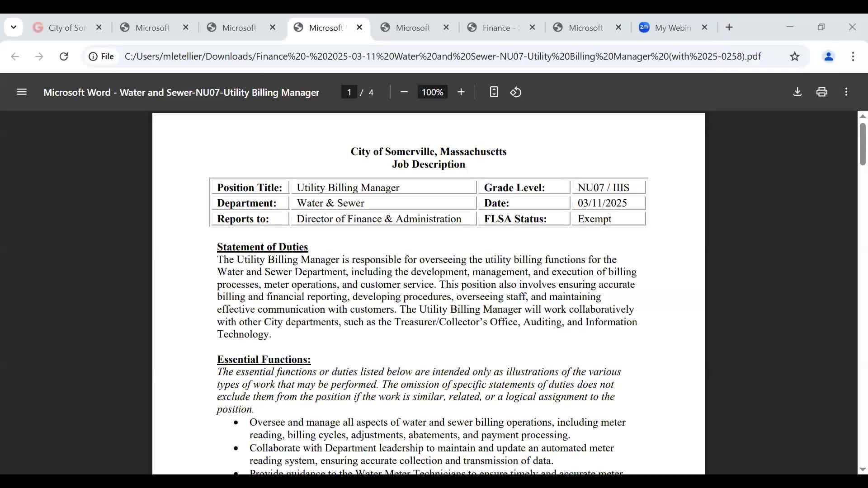Zoom in on the PDF
This screenshot has height=488, width=868.
pos(461,92)
